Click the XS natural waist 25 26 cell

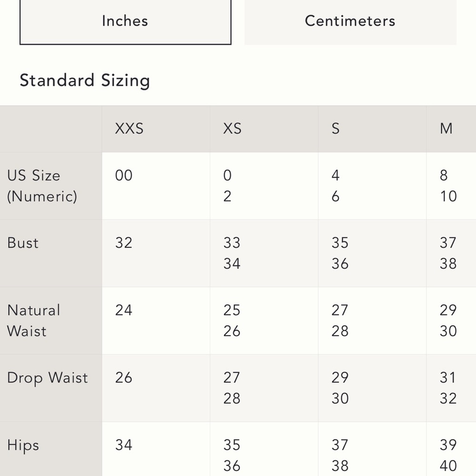(x=264, y=320)
